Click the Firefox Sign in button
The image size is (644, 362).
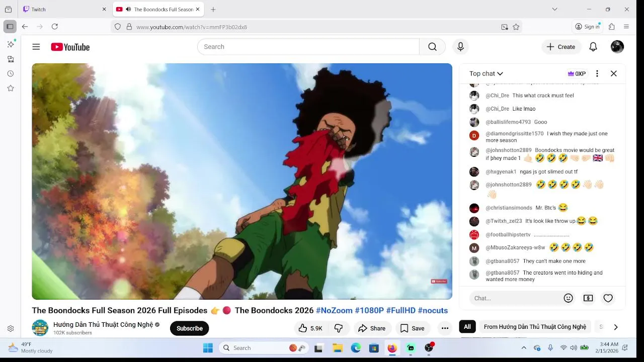[x=588, y=27]
